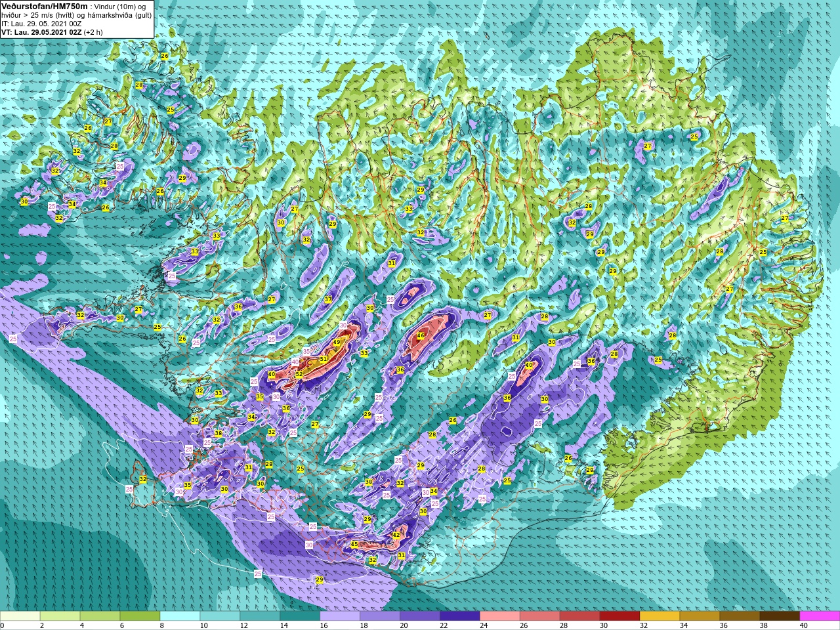This screenshot has height=630, width=840.
Task: Pick the light green 2–4 legend swatch
Action: [x=60, y=616]
